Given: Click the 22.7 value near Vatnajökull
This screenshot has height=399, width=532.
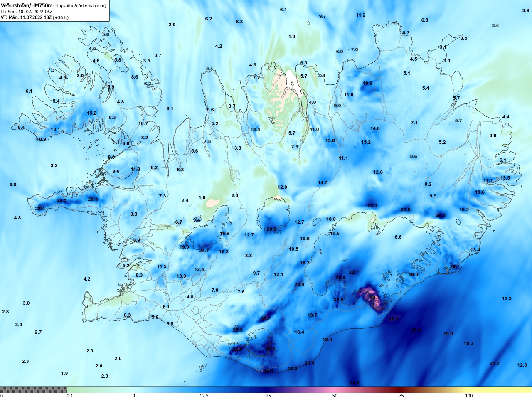Looking at the screenshot, I should coord(353,272).
